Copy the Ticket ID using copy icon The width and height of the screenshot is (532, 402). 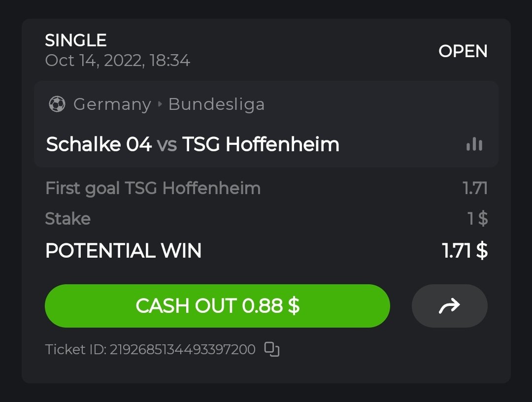tap(272, 349)
